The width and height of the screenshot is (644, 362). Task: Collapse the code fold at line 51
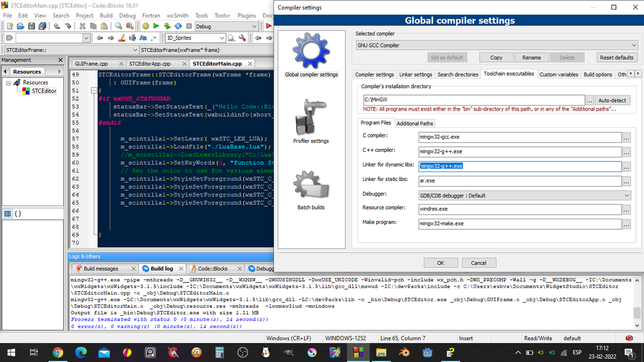pos(93,90)
